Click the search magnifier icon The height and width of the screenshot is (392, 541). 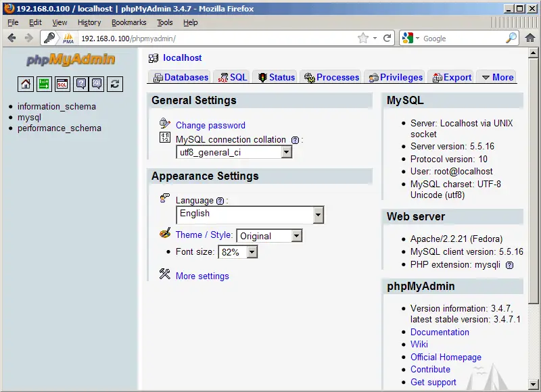[x=511, y=38]
